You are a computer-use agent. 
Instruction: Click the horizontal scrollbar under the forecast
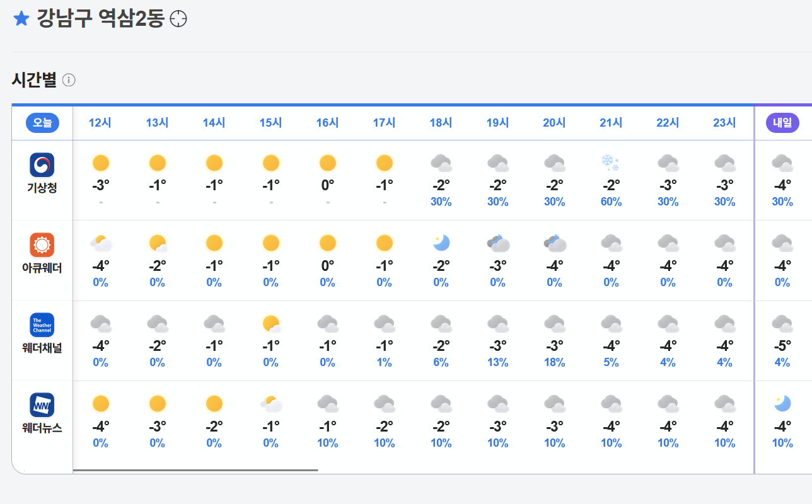[195, 470]
